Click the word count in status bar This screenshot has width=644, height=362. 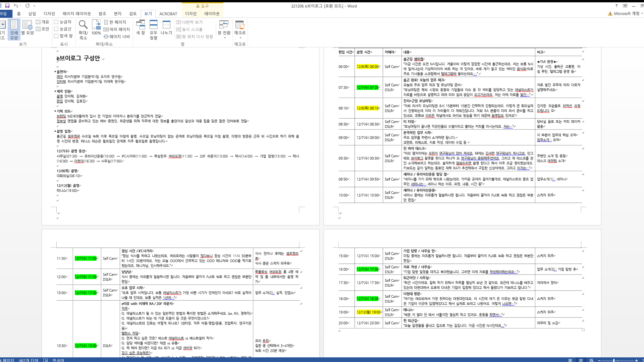(x=29, y=360)
